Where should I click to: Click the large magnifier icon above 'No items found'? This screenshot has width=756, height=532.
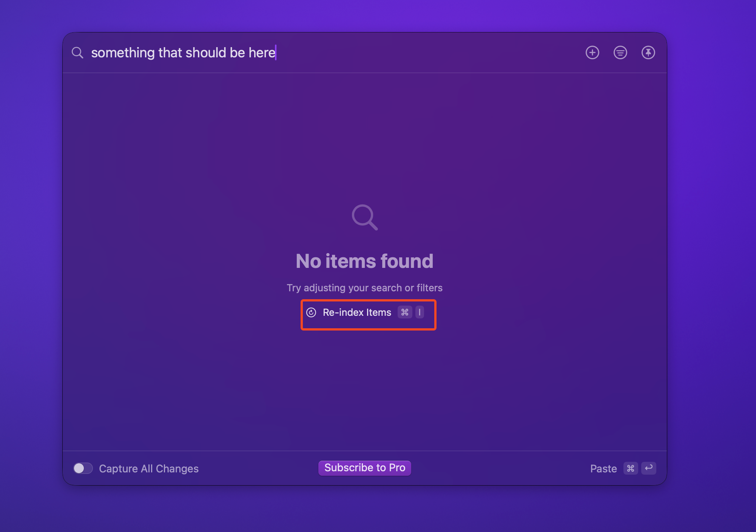(364, 217)
